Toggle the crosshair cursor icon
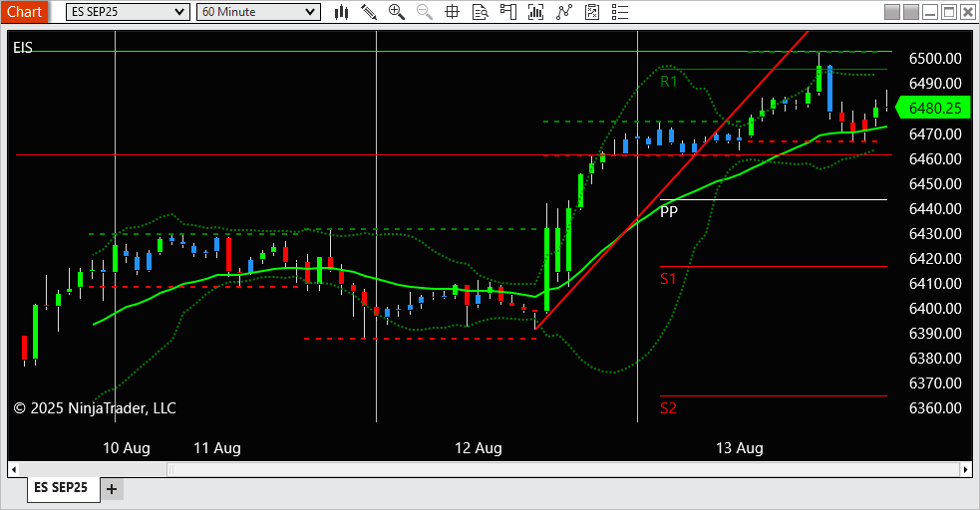 pyautogui.click(x=452, y=12)
